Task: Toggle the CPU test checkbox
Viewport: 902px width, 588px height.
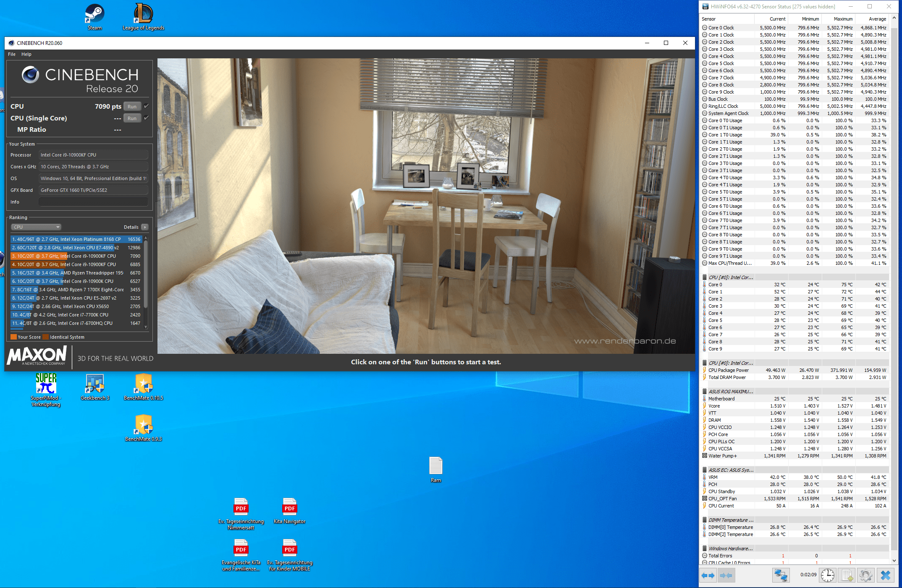Action: [x=146, y=106]
